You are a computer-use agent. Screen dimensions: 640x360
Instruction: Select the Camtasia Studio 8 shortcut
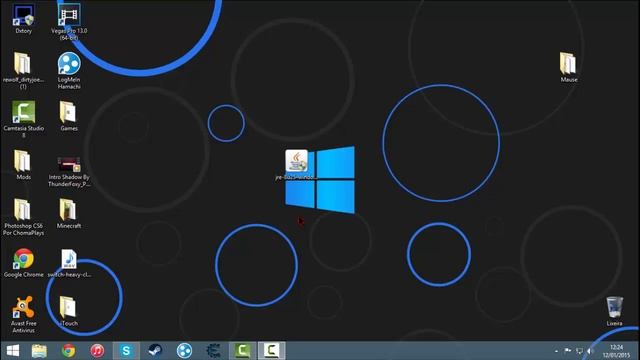point(23,119)
